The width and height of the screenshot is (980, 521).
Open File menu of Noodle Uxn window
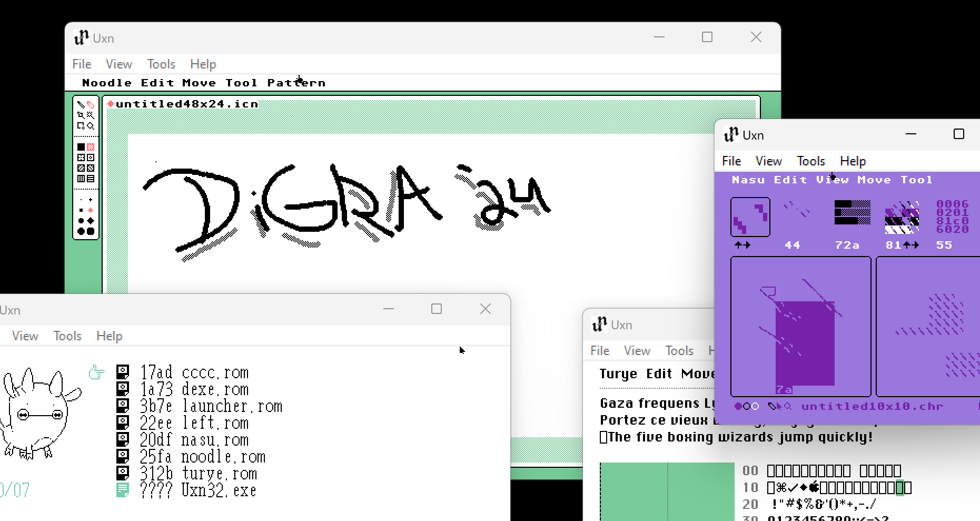click(82, 64)
